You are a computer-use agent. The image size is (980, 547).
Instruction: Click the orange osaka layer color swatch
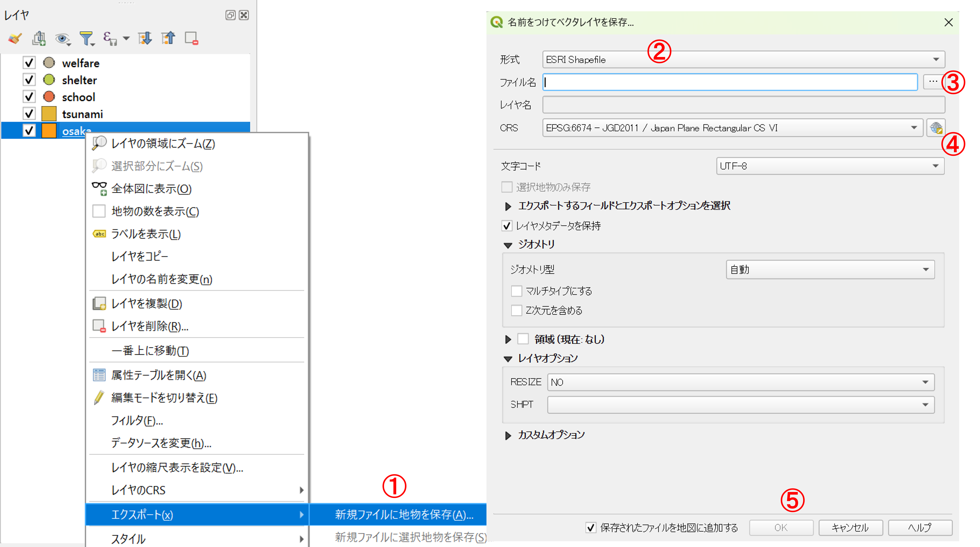49,130
